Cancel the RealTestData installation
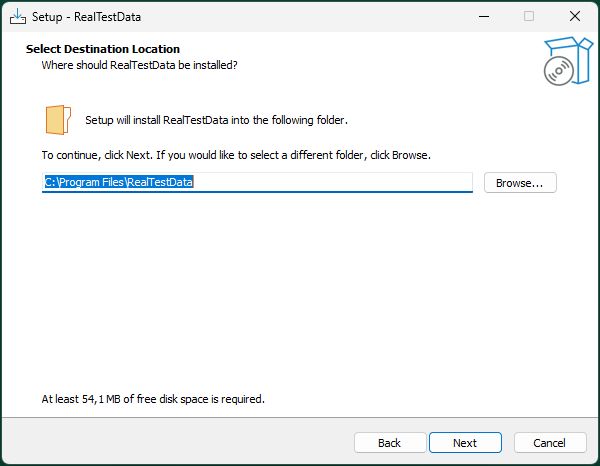This screenshot has height=466, width=600. [549, 443]
